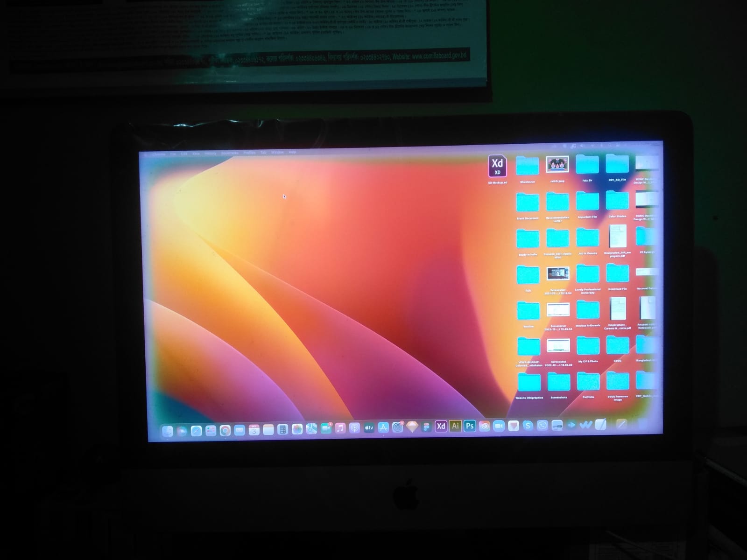
Task: Open Figma in the Dock
Action: pyautogui.click(x=426, y=427)
